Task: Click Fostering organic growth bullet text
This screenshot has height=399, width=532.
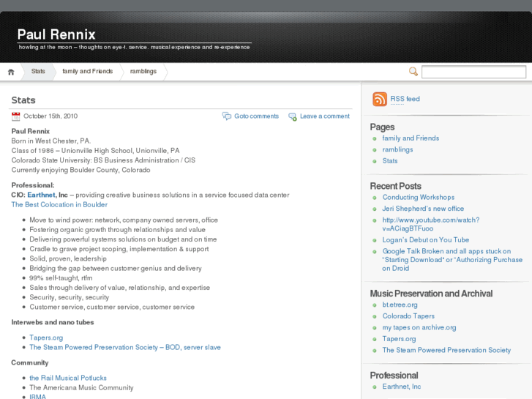Action: 117,230
